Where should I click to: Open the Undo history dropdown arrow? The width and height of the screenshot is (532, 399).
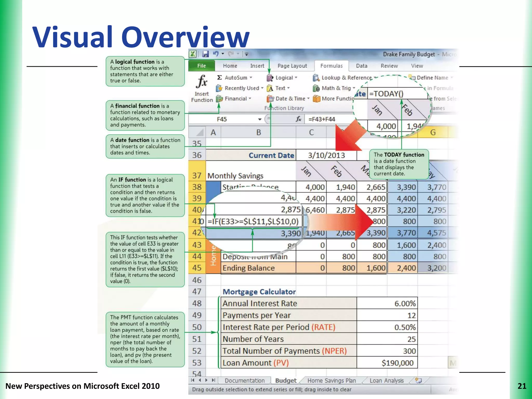click(x=223, y=54)
